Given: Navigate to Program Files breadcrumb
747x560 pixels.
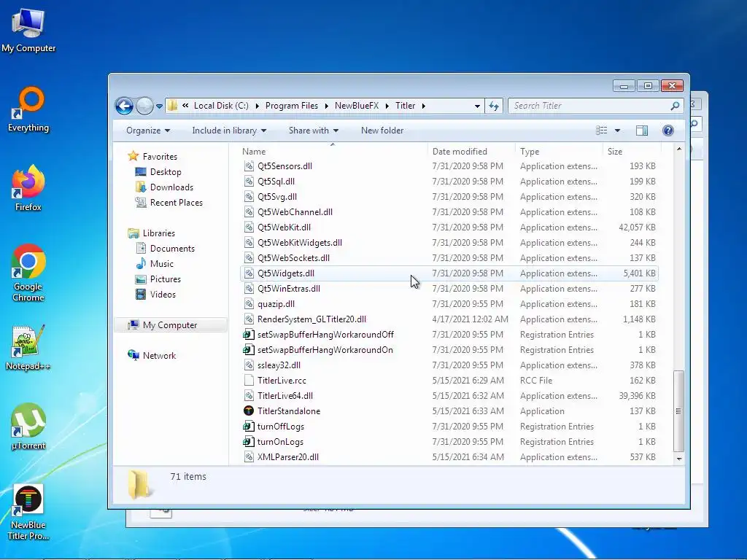Looking at the screenshot, I should click(x=292, y=106).
